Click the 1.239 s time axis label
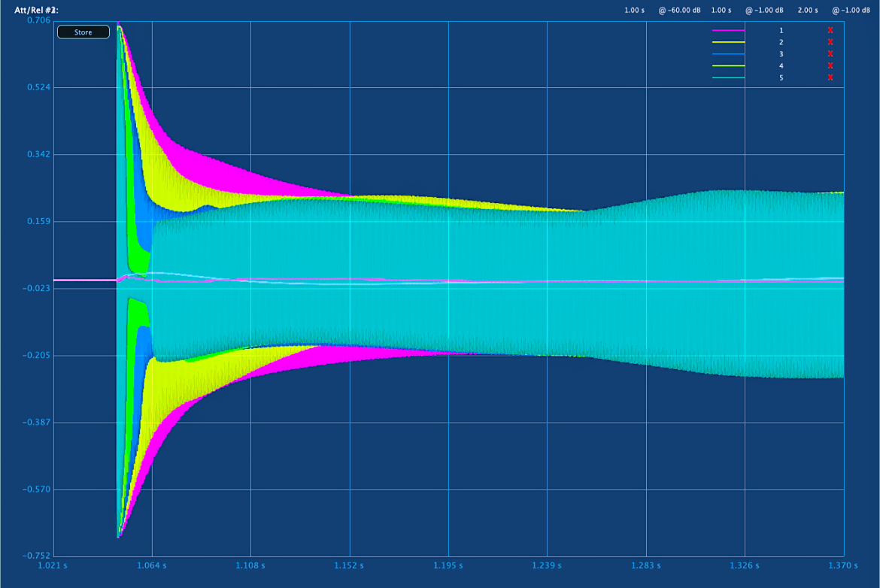Image resolution: width=880 pixels, height=588 pixels. coord(547,565)
